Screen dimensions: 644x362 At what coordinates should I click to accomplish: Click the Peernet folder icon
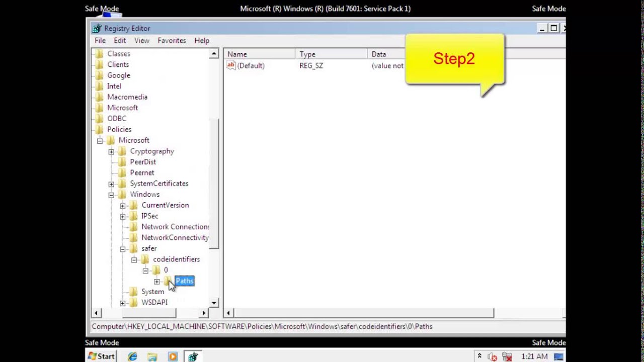tap(122, 172)
